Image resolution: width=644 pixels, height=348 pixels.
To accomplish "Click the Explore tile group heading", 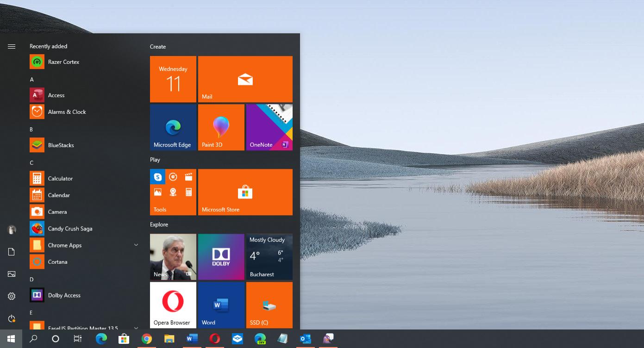I will coord(159,224).
